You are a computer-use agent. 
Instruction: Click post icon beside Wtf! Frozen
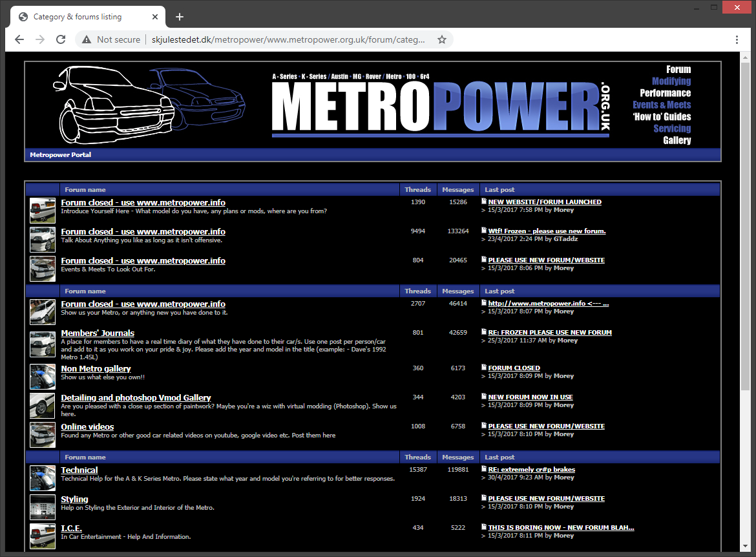point(483,230)
